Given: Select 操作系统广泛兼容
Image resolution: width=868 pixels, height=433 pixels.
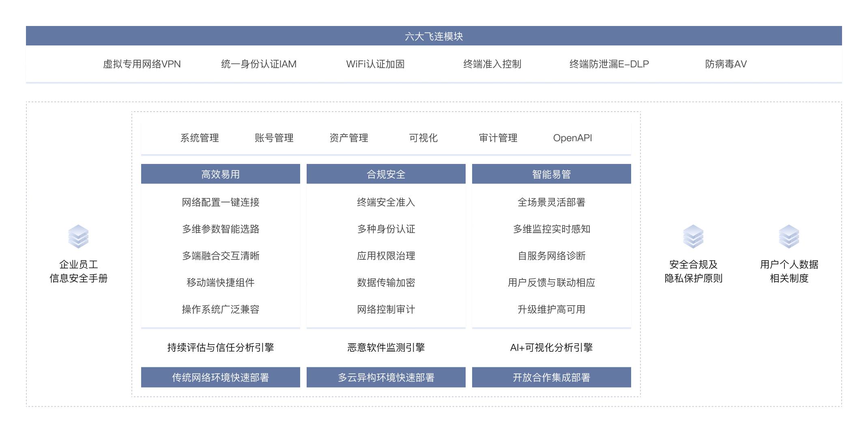Looking at the screenshot, I should click(221, 309).
